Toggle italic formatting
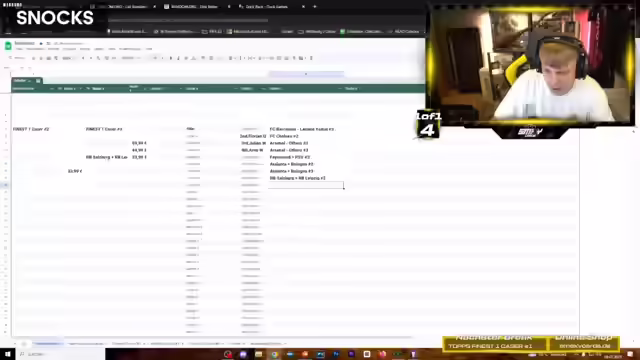 tap(178, 58)
